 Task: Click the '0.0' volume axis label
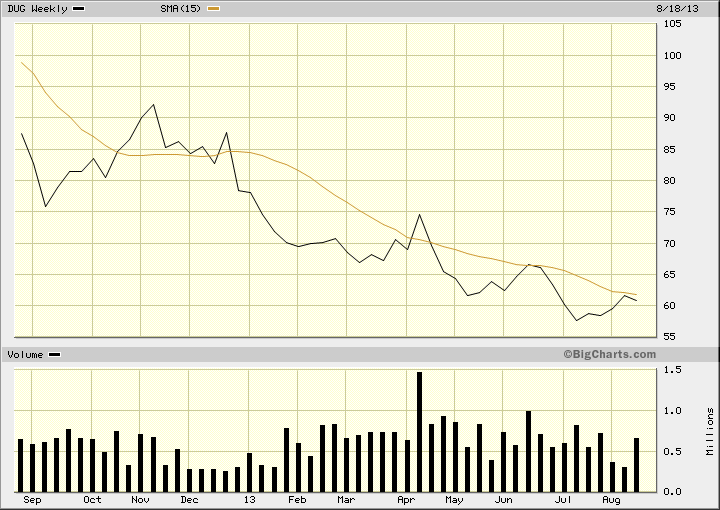click(x=672, y=492)
